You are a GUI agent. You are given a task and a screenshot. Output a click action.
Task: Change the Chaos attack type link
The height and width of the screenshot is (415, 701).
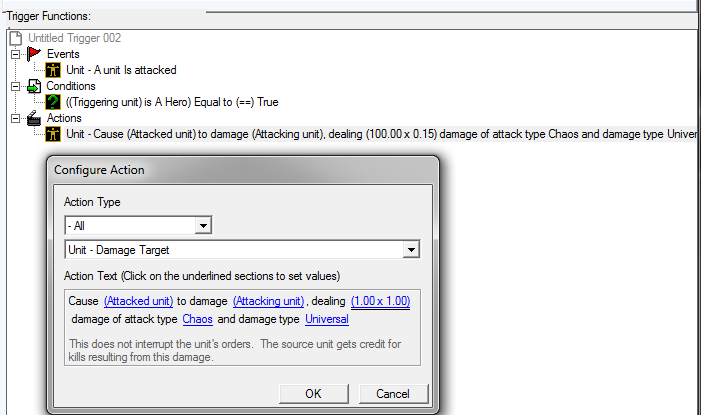point(198,319)
